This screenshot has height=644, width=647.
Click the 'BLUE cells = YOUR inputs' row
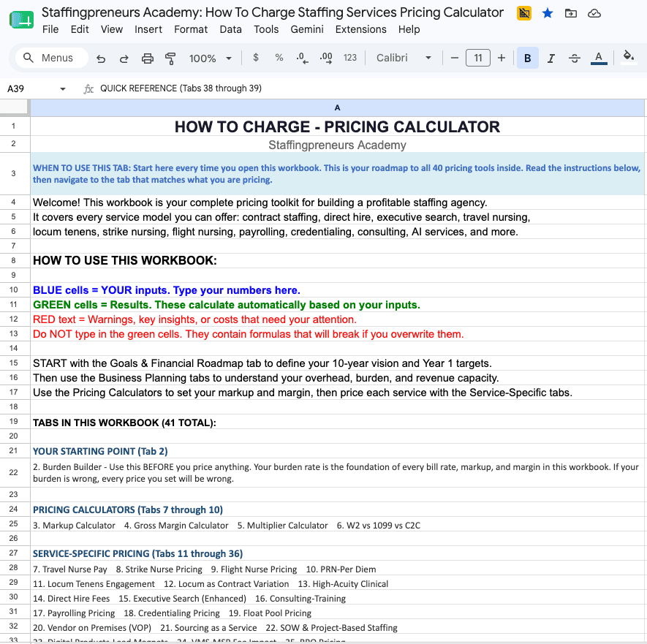[337, 290]
